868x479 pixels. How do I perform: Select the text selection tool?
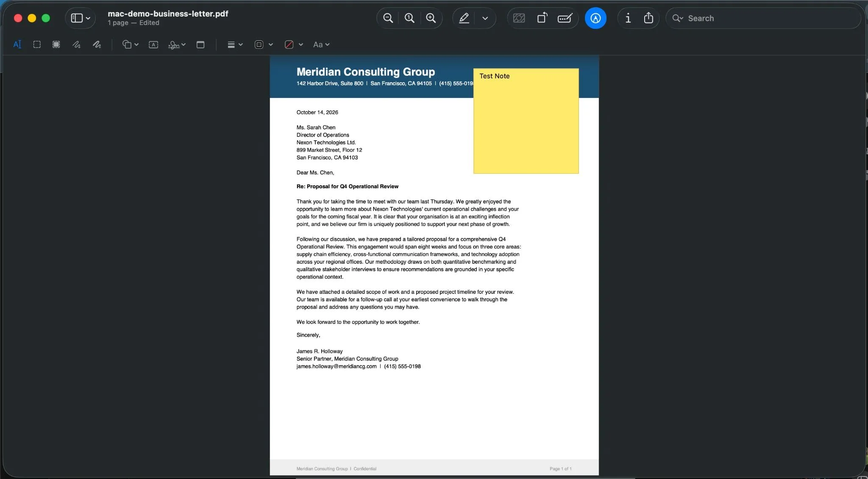pyautogui.click(x=17, y=45)
